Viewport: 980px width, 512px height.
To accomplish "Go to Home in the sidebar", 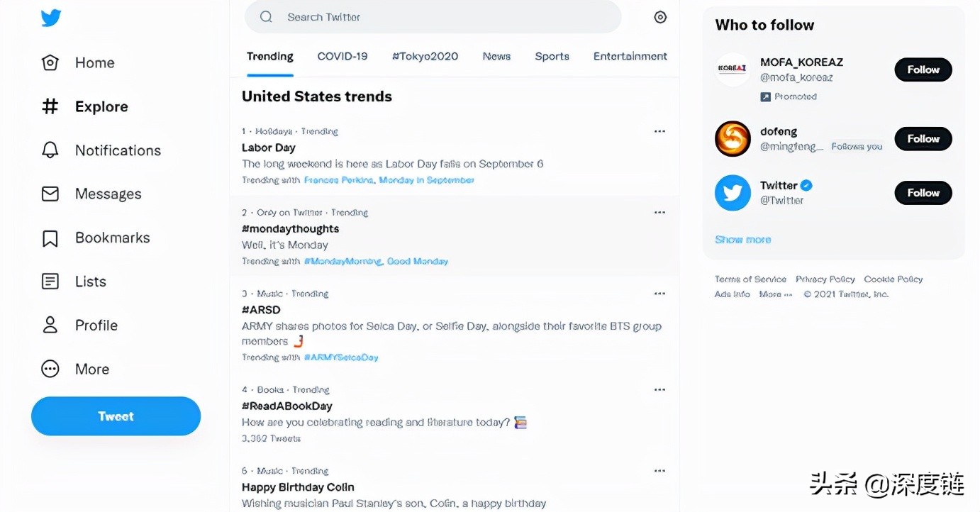I will pyautogui.click(x=95, y=62).
